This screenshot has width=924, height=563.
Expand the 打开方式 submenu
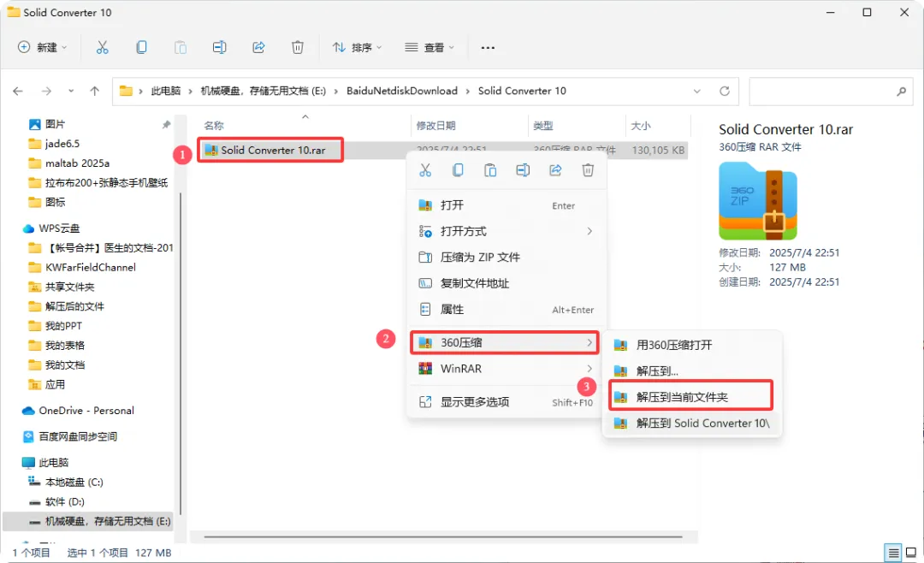click(589, 231)
